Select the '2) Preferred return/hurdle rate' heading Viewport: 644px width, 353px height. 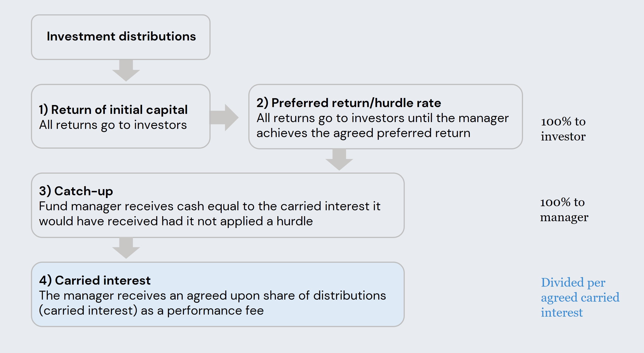pos(349,103)
